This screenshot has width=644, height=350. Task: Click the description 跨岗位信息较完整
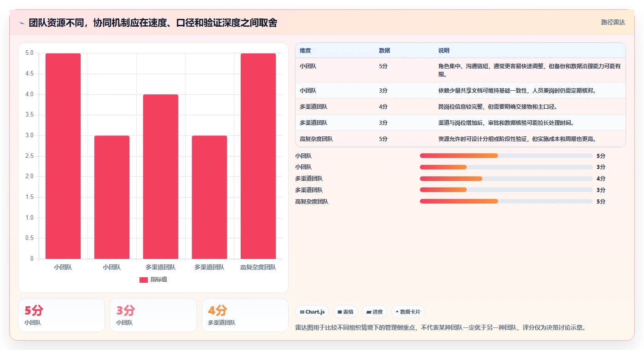pos(498,107)
